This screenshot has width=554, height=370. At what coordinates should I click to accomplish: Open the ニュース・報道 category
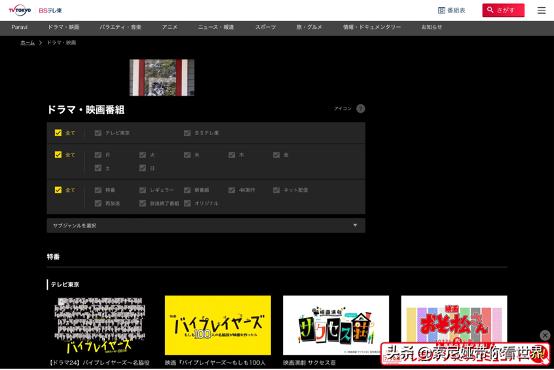point(216,27)
